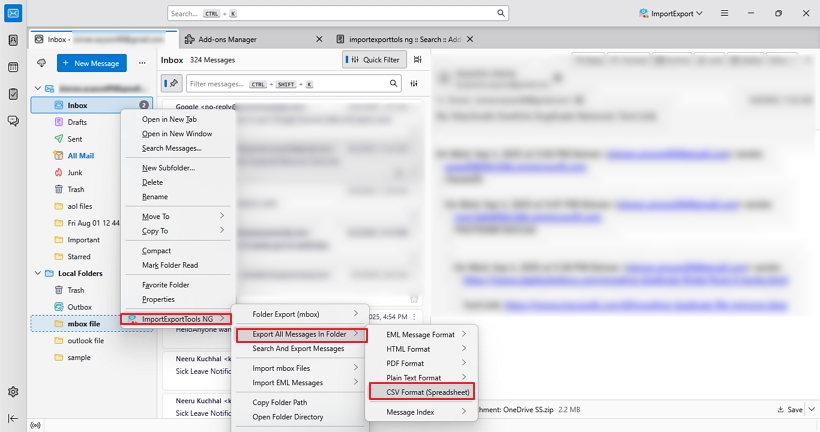Open the Thunderbird app menu hamburger
820x432 pixels.
pyautogui.click(x=724, y=13)
